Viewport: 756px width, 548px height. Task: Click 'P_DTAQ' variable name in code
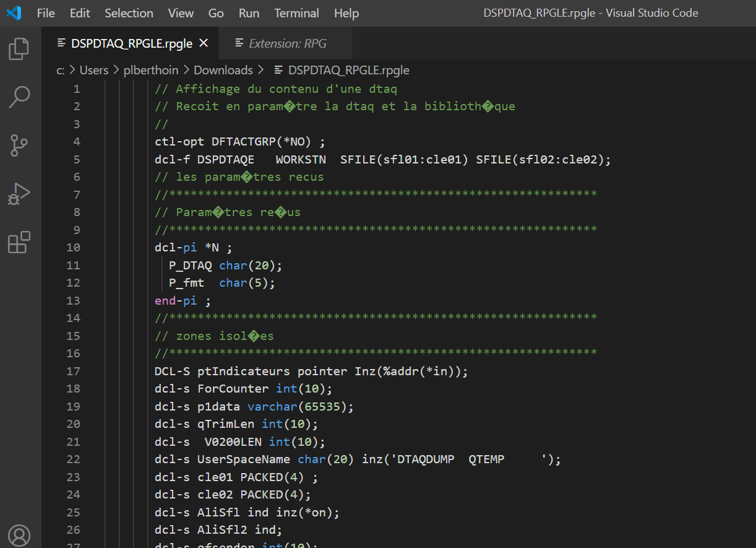[x=191, y=266]
